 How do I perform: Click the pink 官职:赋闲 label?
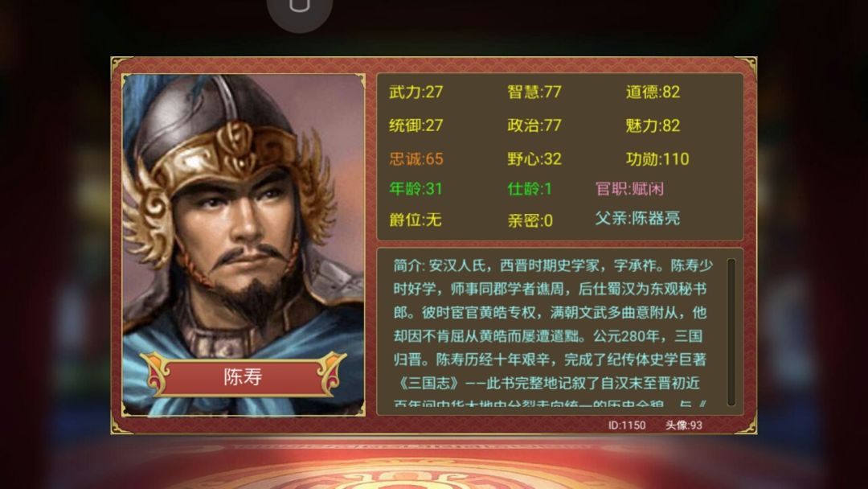pyautogui.click(x=629, y=189)
